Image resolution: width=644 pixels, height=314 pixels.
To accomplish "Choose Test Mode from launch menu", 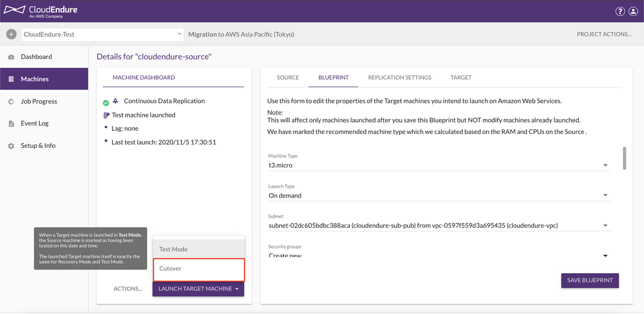I will point(199,249).
